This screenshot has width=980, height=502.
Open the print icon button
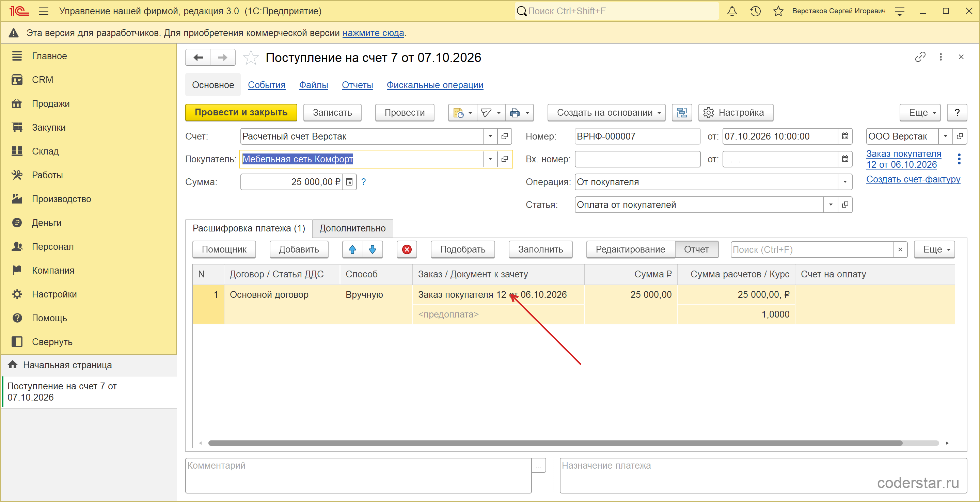[515, 113]
